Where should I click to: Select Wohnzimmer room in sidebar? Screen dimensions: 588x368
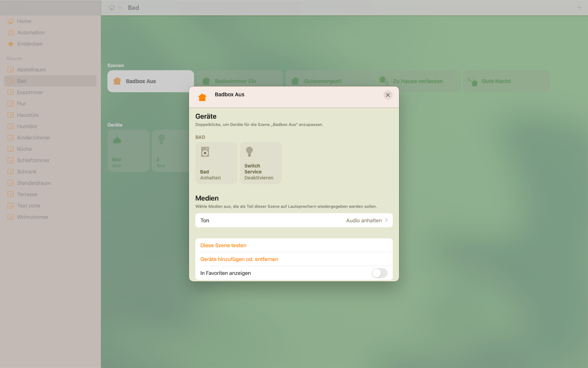coord(33,217)
